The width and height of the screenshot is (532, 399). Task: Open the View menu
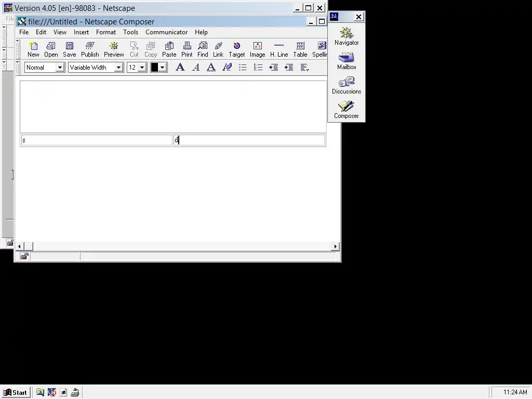point(60,32)
